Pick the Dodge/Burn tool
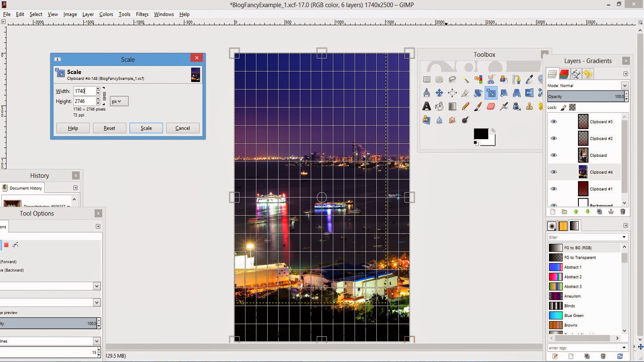 tap(465, 120)
